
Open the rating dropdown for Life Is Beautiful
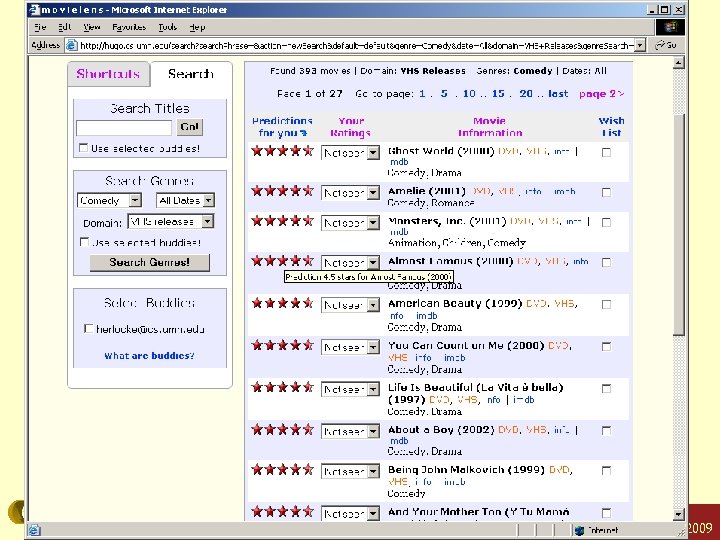click(x=350, y=389)
